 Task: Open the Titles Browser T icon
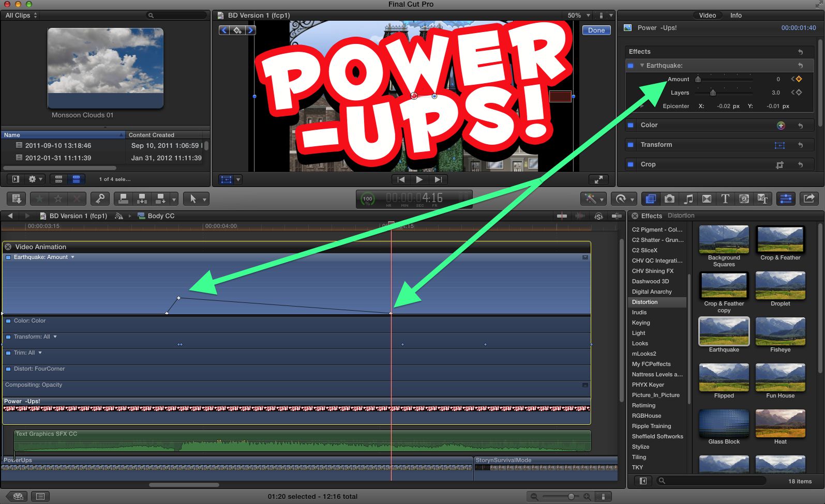point(725,199)
